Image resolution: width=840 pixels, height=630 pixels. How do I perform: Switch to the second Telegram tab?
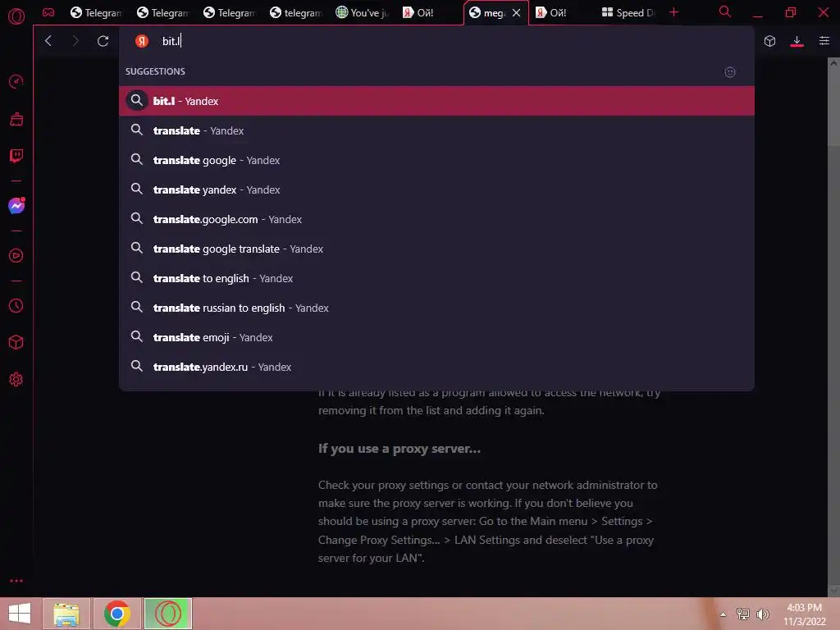(x=163, y=13)
